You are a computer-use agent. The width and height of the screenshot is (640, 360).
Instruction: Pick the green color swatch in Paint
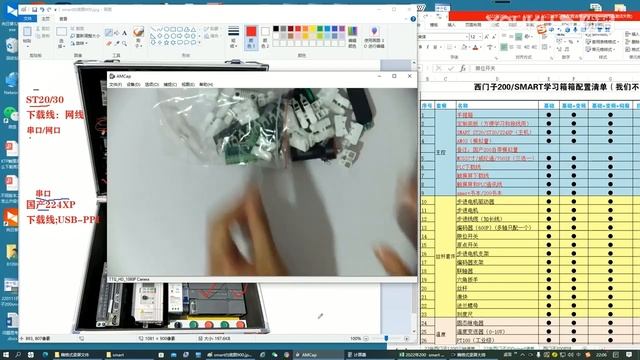click(320, 29)
